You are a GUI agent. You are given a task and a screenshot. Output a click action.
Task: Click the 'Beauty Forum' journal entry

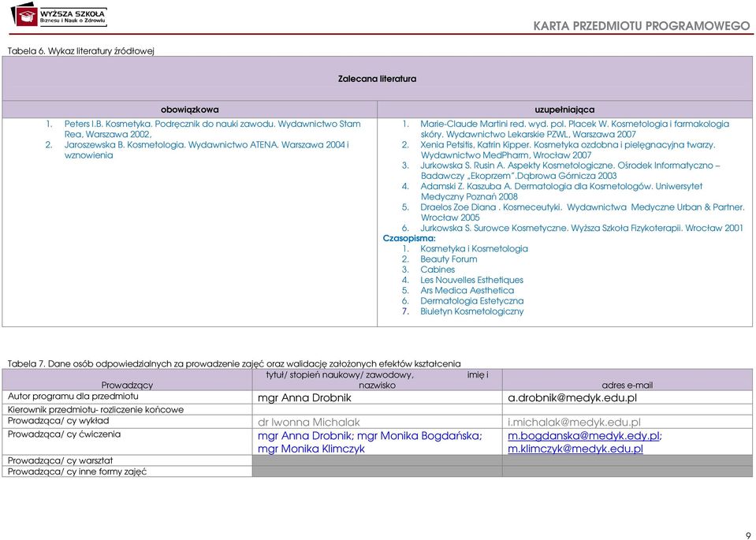click(x=449, y=259)
